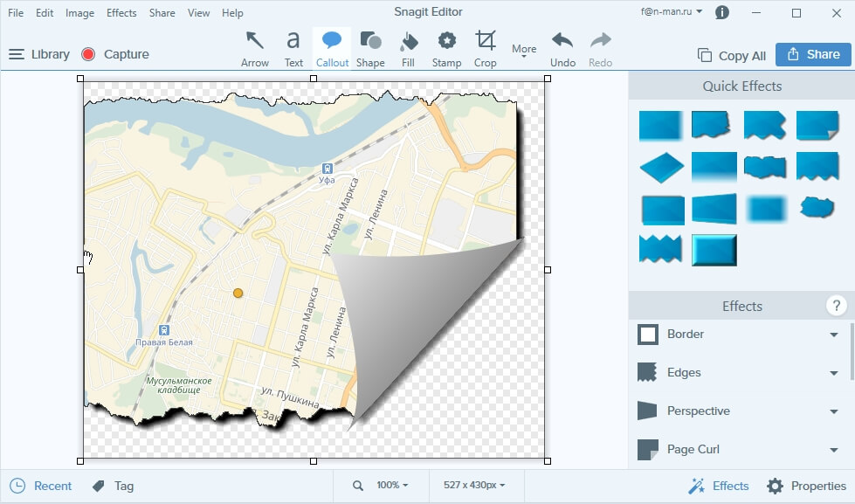Start a new Capture with red button
The image size is (855, 504).
(88, 54)
